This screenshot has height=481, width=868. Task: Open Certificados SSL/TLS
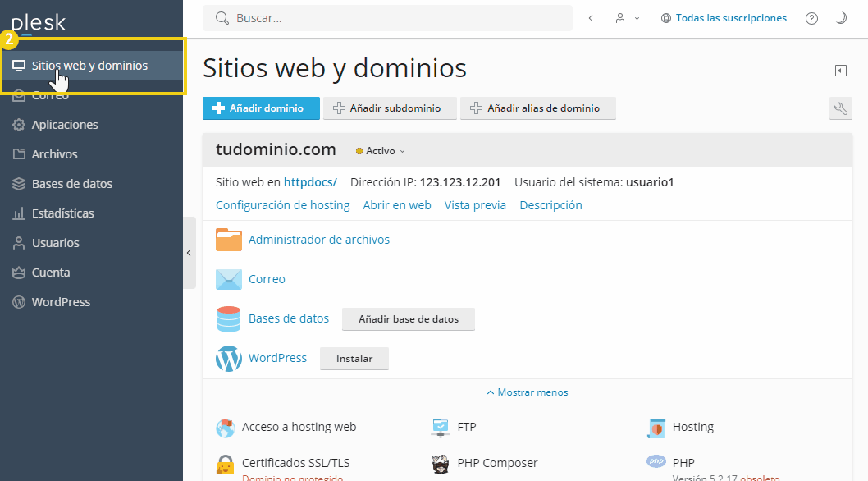[x=295, y=463]
